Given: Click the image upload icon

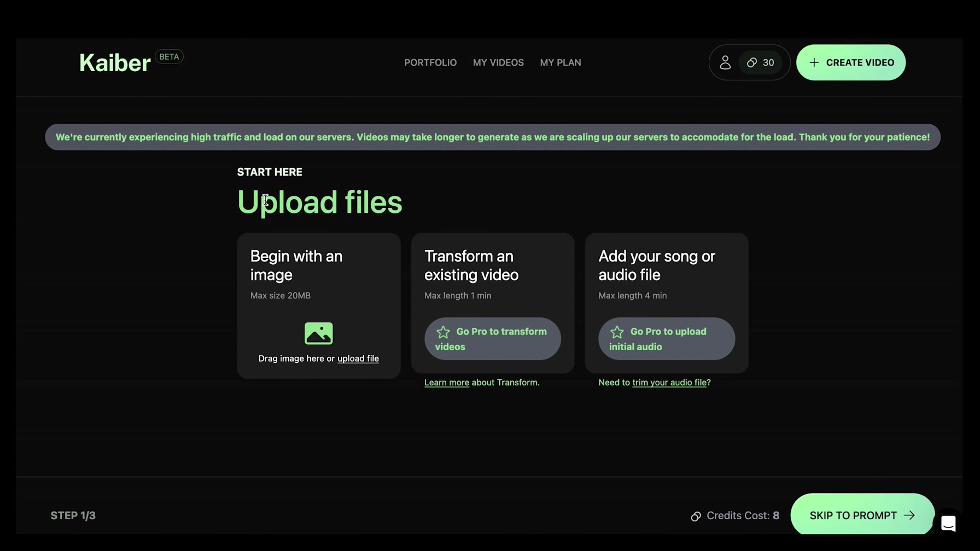Looking at the screenshot, I should tap(318, 333).
